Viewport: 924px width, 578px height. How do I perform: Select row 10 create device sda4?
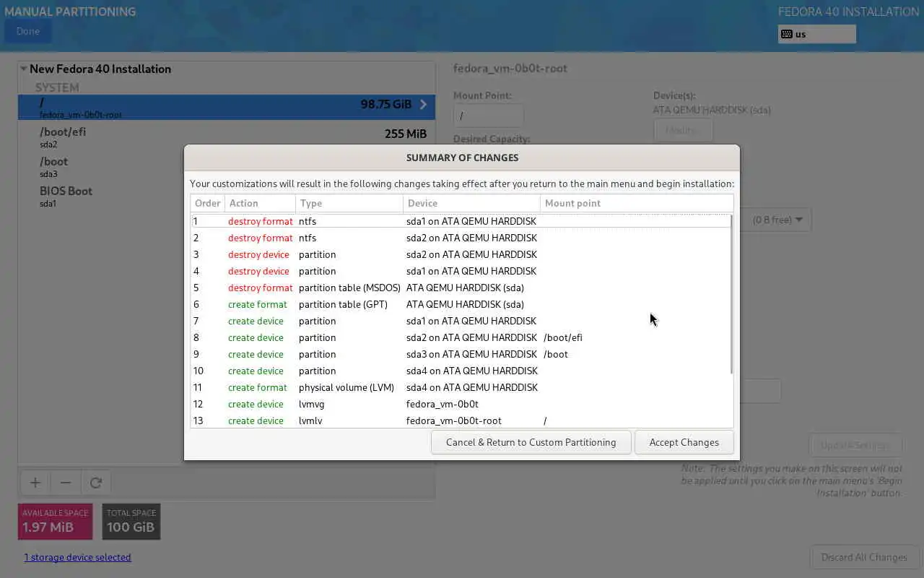[x=461, y=371]
